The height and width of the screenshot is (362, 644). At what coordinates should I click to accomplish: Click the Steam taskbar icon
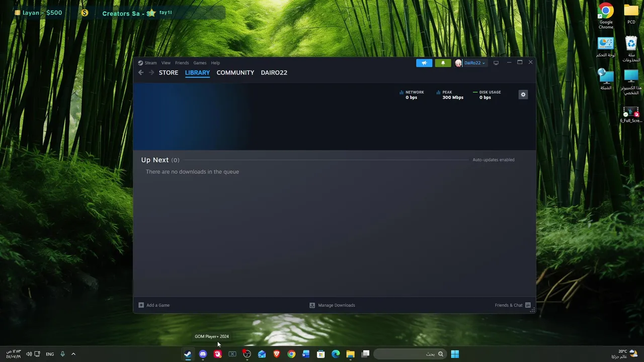pyautogui.click(x=188, y=354)
